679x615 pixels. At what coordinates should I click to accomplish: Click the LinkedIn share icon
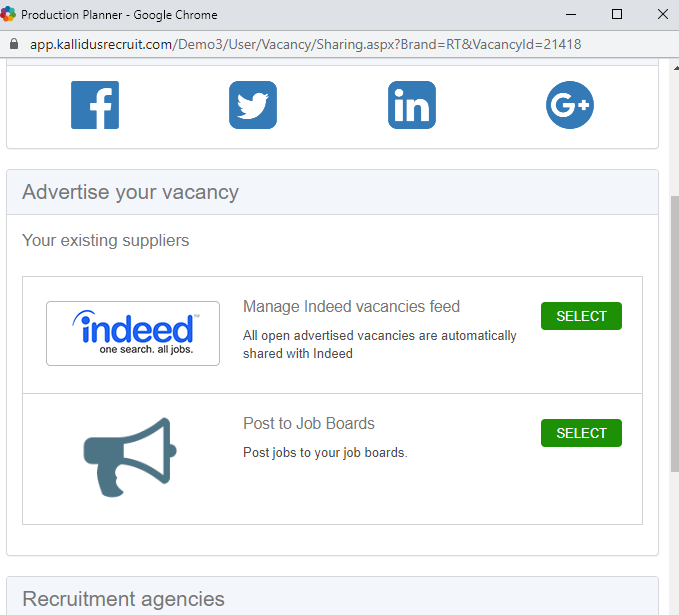[412, 105]
